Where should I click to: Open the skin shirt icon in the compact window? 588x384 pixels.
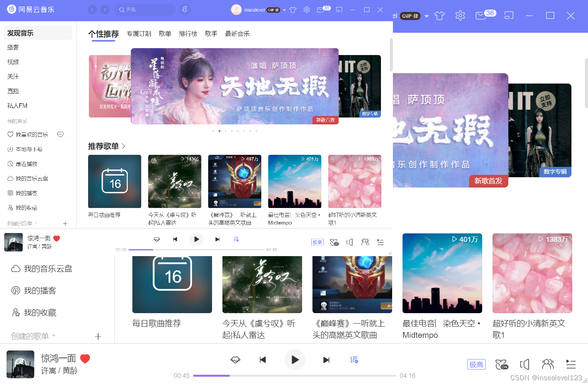(293, 10)
